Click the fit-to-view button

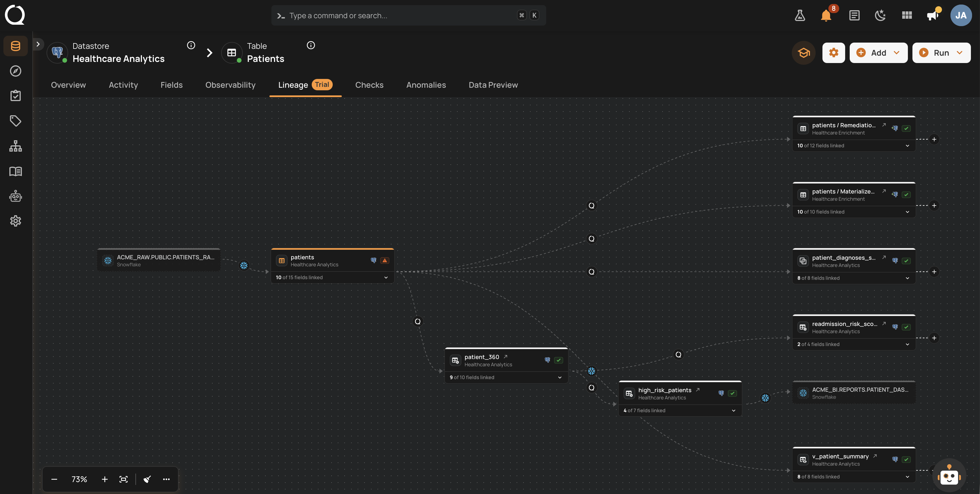[x=123, y=480]
